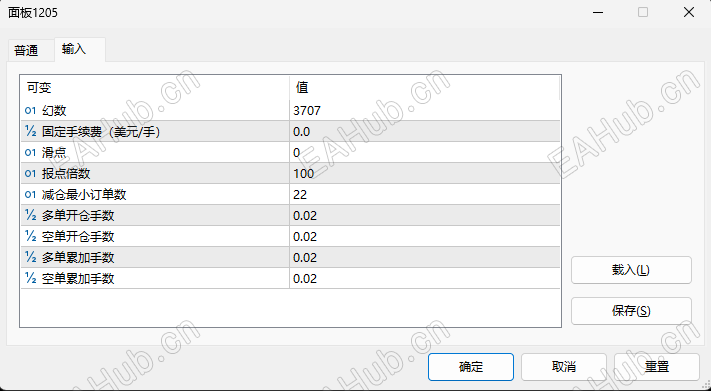The height and width of the screenshot is (391, 711).
Task: Select the 固定手续费 value 0.0
Action: tap(302, 132)
